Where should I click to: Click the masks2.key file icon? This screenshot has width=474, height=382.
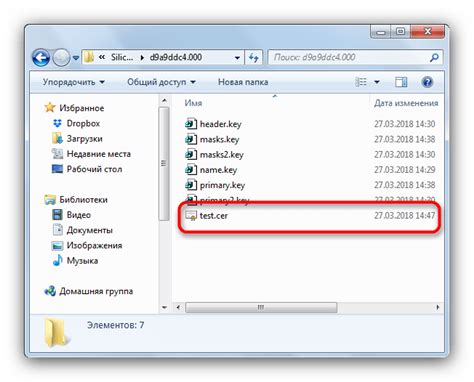tap(191, 154)
